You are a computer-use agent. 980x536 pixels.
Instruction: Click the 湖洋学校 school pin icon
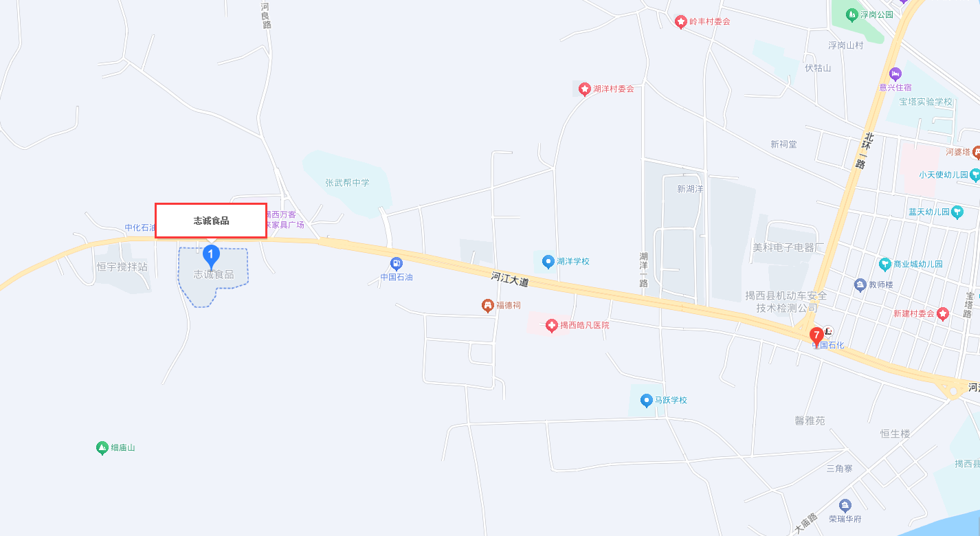click(x=548, y=261)
